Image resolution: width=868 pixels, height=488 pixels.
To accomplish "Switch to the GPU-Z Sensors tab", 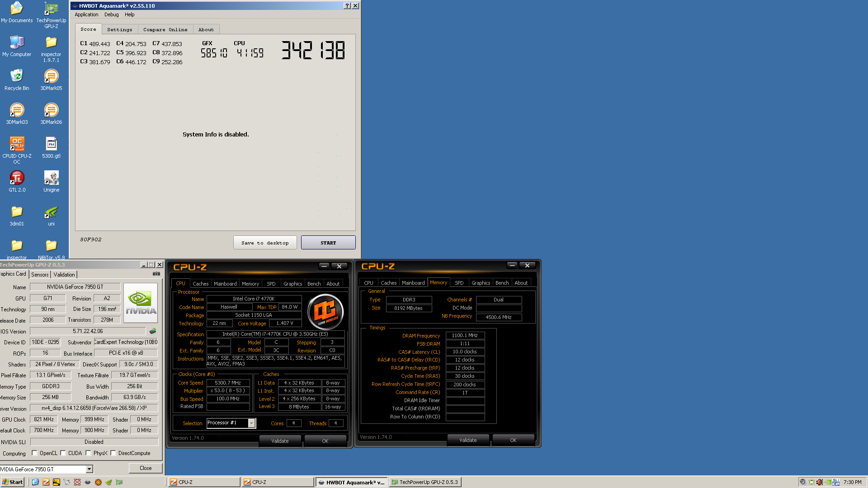I will tap(40, 274).
